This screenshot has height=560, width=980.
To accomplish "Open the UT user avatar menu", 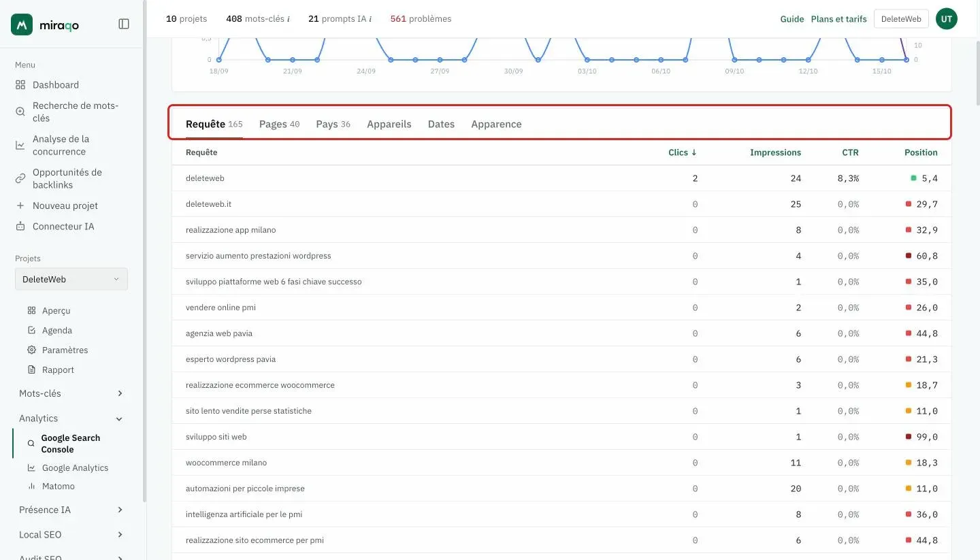I will (947, 19).
